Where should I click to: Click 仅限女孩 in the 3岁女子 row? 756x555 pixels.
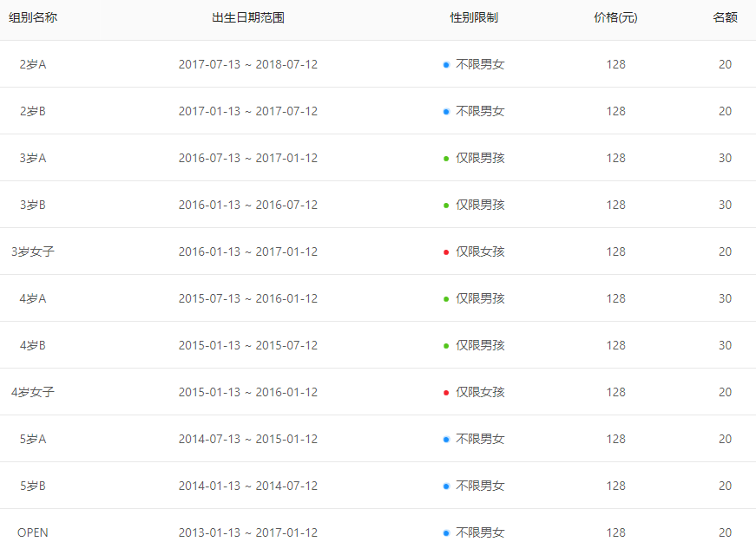(x=480, y=251)
